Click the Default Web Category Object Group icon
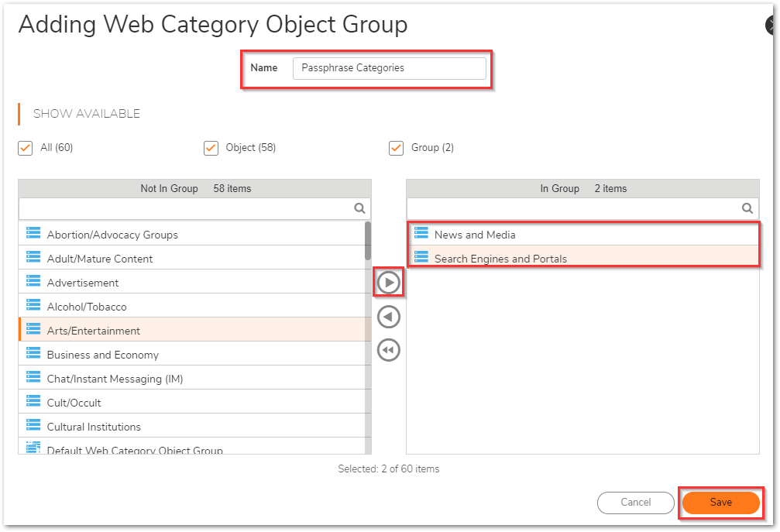780x532 pixels. click(x=33, y=448)
